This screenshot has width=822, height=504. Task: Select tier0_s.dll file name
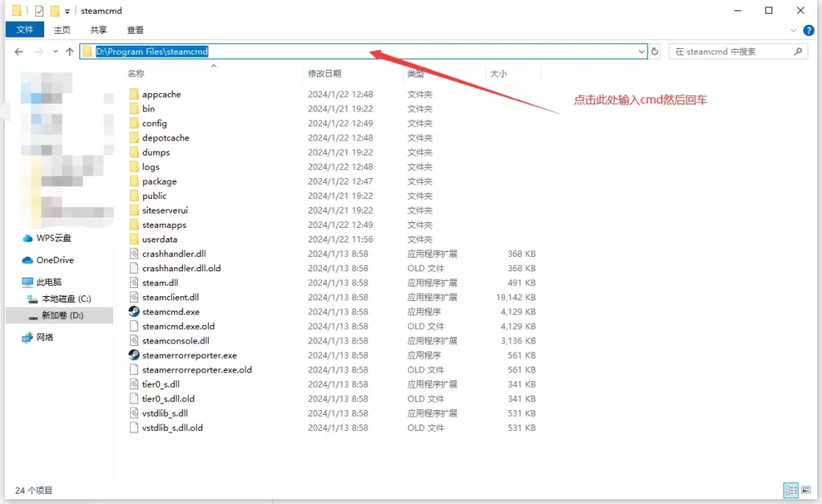tap(161, 384)
